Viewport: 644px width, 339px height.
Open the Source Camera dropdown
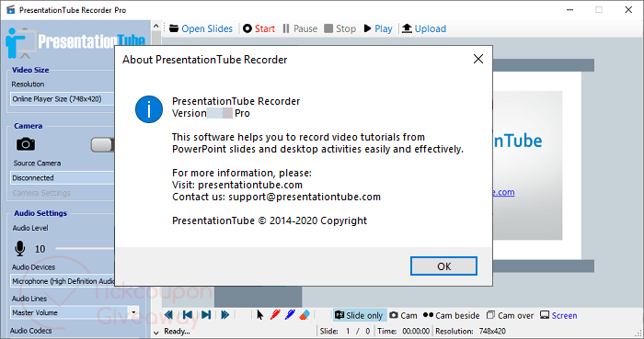click(62, 178)
